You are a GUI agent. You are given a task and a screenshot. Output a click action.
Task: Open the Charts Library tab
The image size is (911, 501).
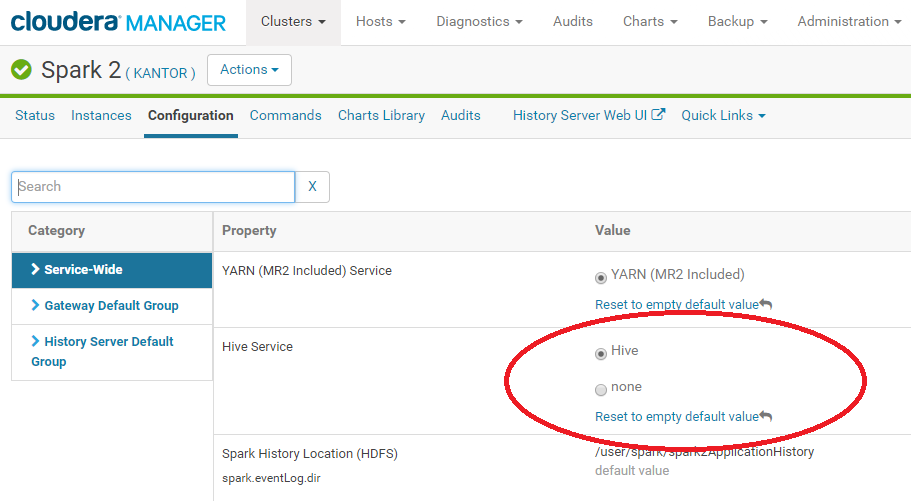click(381, 115)
